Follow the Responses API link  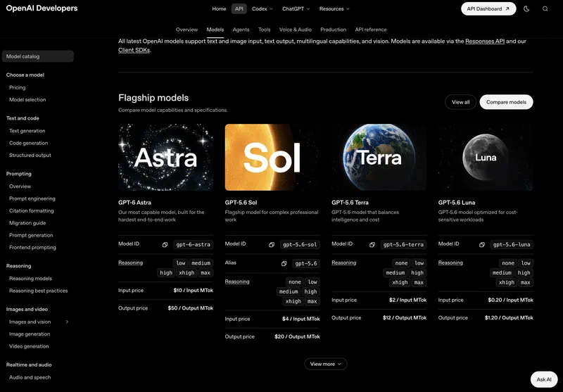click(485, 42)
